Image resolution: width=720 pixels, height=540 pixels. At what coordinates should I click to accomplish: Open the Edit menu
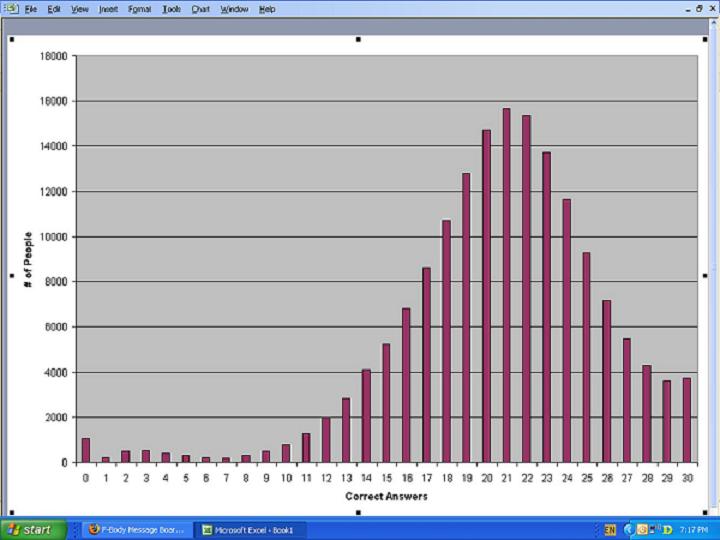click(x=54, y=9)
